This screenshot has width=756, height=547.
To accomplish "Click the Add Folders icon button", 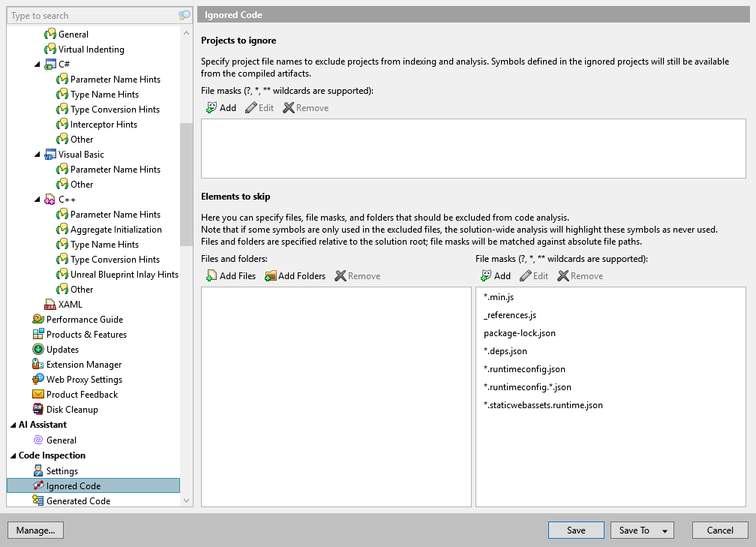I will coord(295,276).
